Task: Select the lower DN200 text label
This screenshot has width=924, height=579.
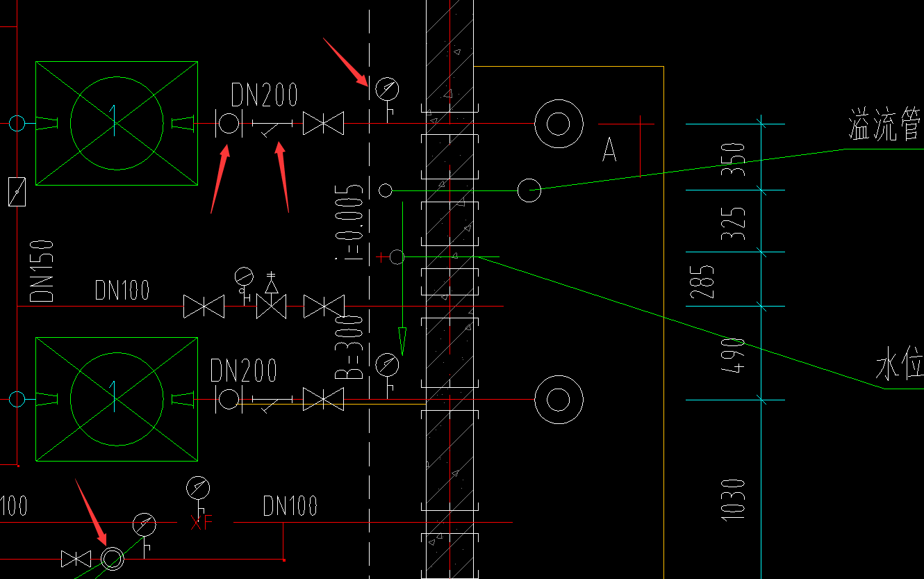Action: click(244, 370)
